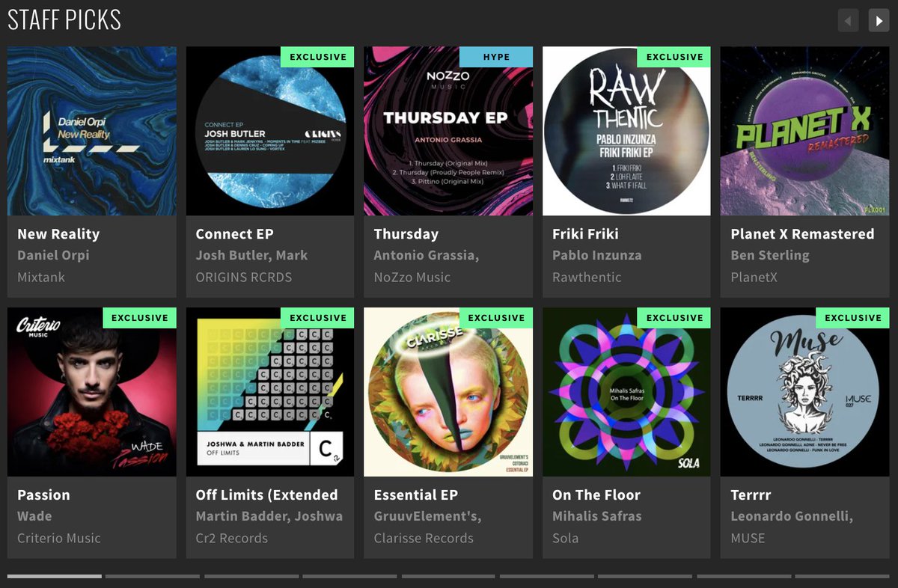Viewport: 898px width, 588px height.
Task: Open artist Daniel Orpi
Action: (x=53, y=255)
